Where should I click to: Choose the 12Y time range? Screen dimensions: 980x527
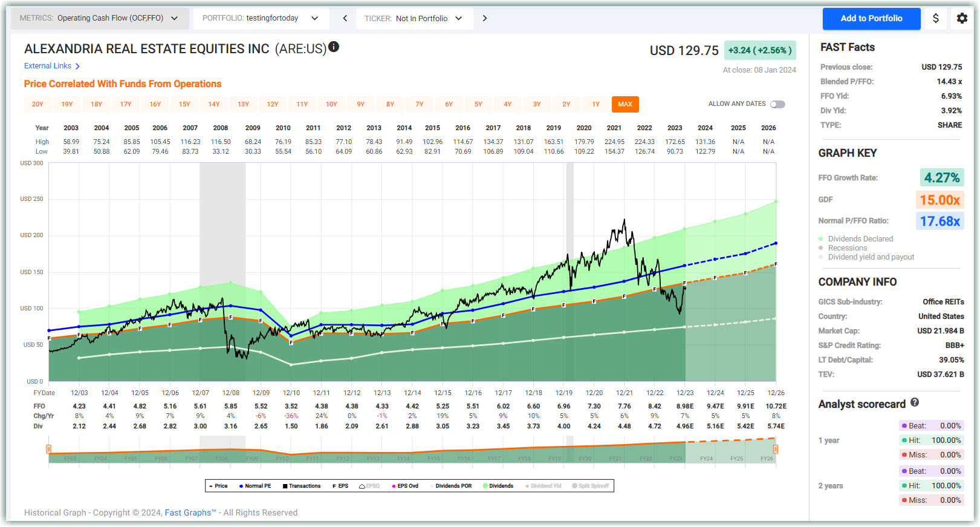tap(273, 104)
